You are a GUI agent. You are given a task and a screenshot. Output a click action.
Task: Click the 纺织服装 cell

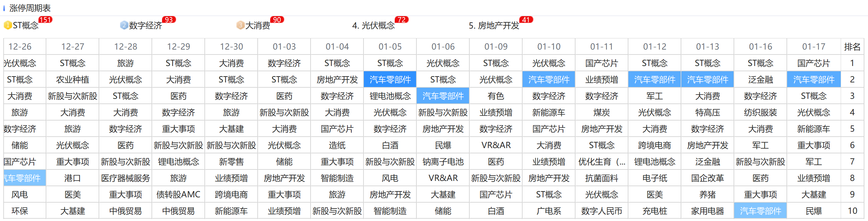[x=760, y=113]
